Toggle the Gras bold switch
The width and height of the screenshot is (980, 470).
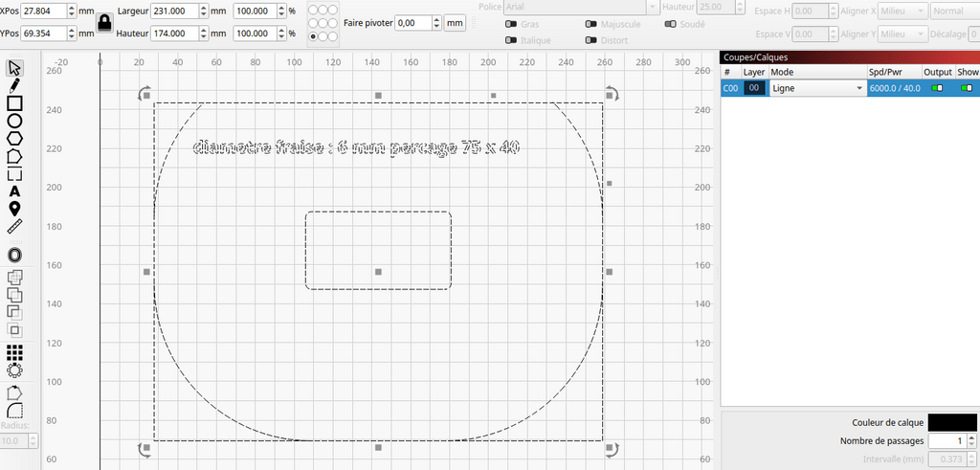point(511,24)
